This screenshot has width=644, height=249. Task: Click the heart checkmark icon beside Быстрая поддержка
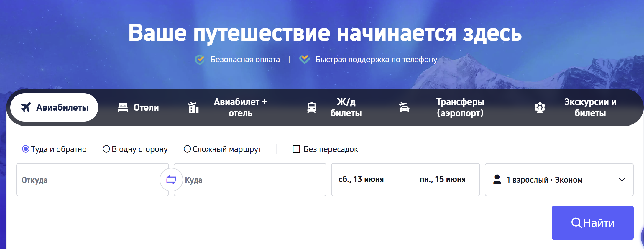(x=305, y=60)
